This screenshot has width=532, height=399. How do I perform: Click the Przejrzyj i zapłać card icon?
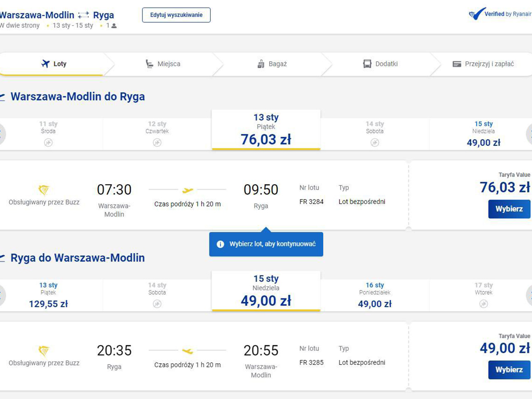[457, 64]
